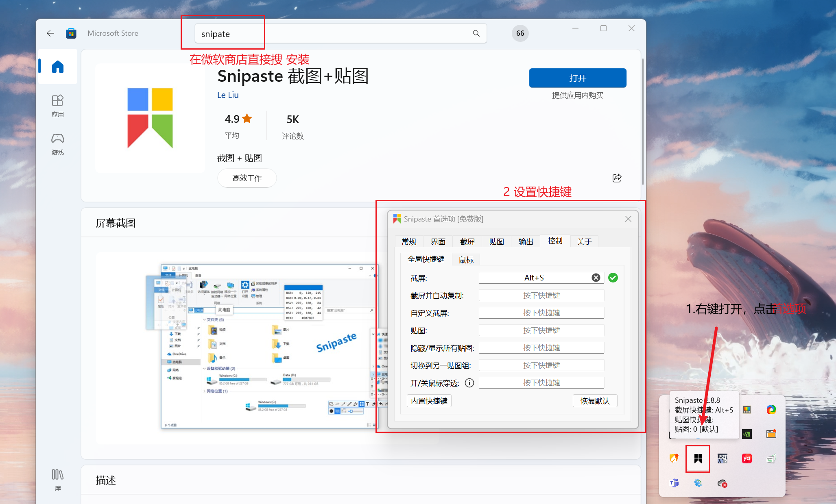
Task: Switch to the 贴图 tab
Action: point(497,242)
